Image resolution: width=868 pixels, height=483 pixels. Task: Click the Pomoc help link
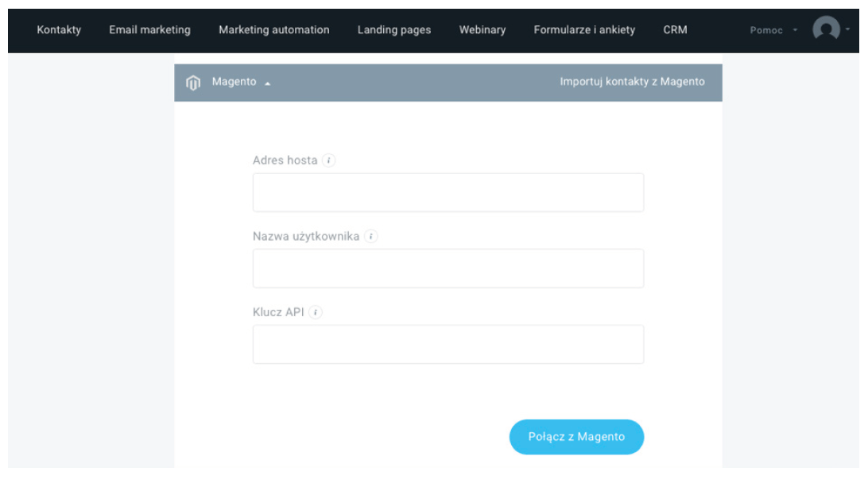[x=766, y=30]
